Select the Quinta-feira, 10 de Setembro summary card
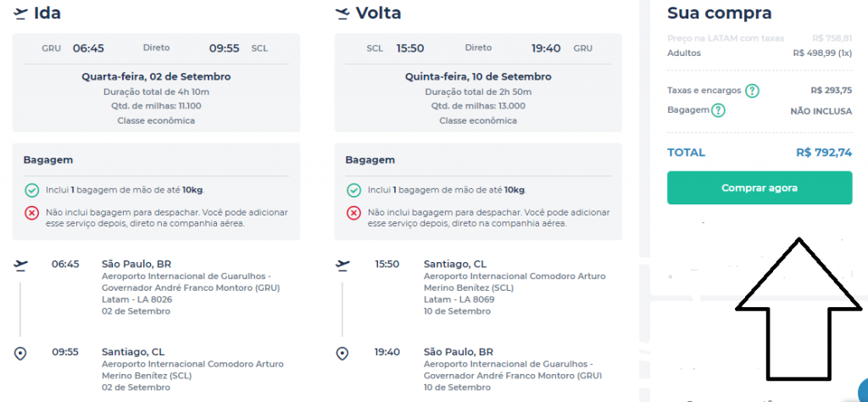Viewport: 868px width, 402px height. point(478,82)
